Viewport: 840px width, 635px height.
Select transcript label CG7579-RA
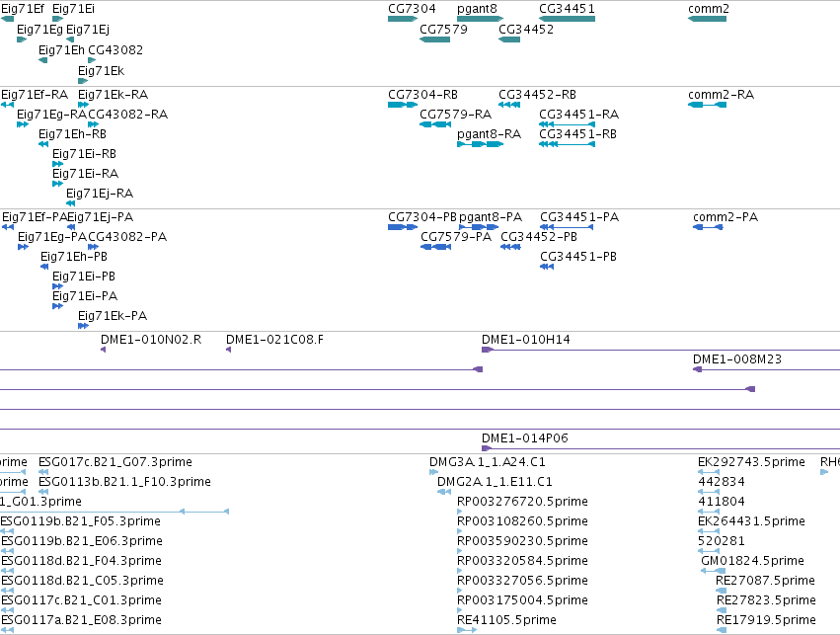tap(455, 115)
